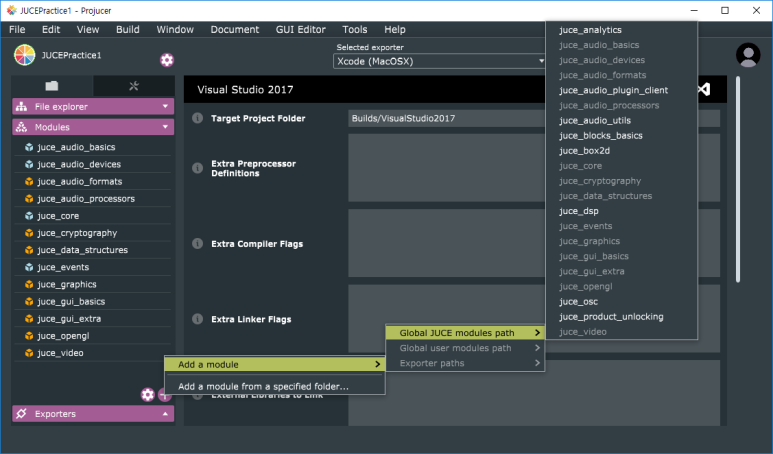Click info icon for Target Project Folder
This screenshot has width=773, height=454.
point(197,118)
